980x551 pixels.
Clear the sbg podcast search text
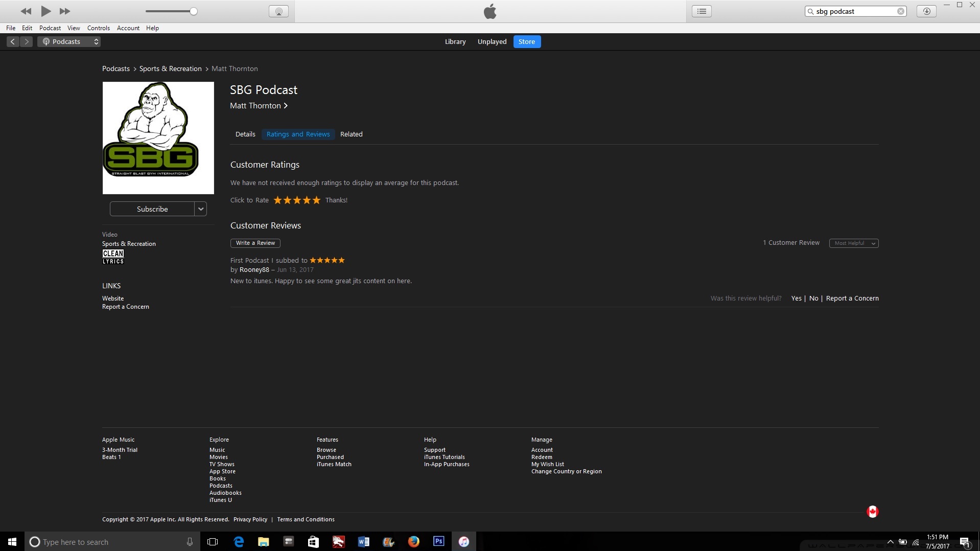pyautogui.click(x=901, y=11)
